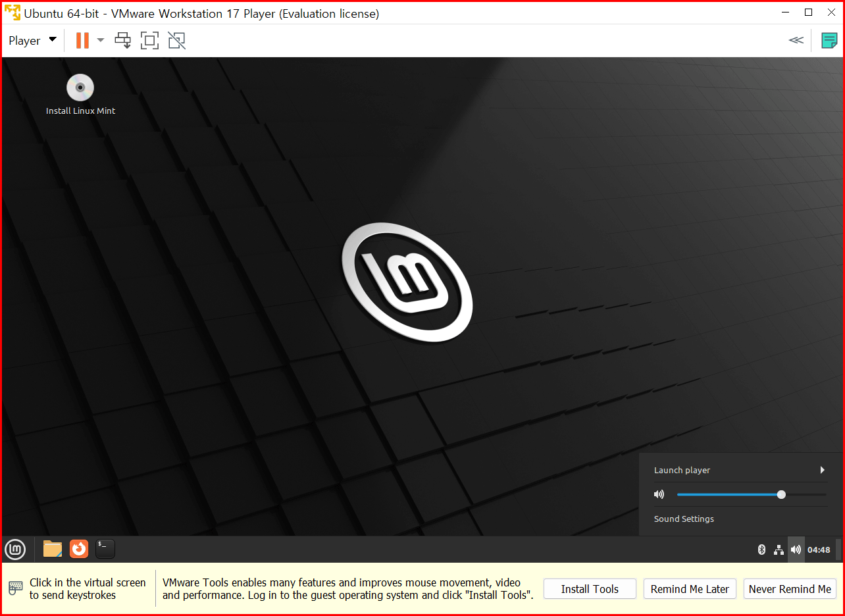845x616 pixels.
Task: Expand the power options arrow beside pause
Action: pyautogui.click(x=101, y=41)
